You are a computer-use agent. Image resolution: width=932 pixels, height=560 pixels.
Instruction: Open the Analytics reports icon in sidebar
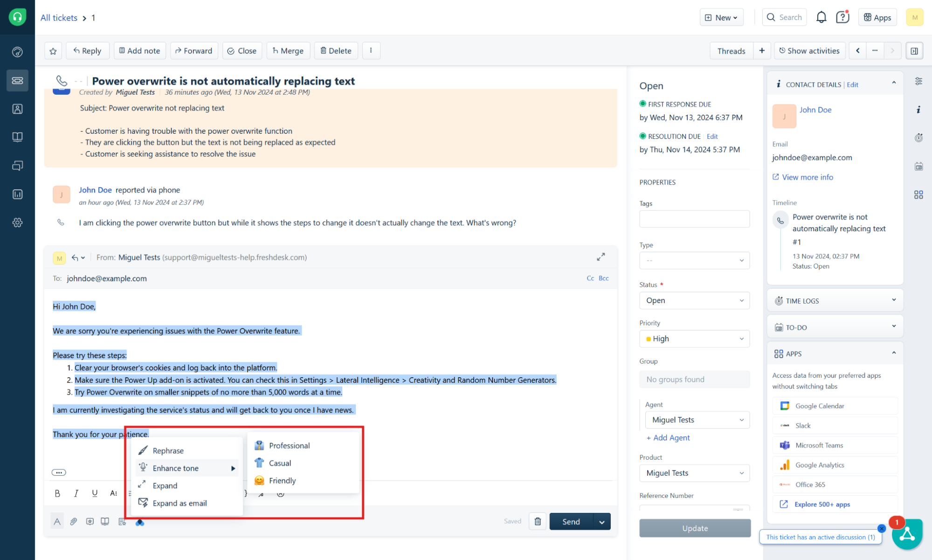(17, 194)
